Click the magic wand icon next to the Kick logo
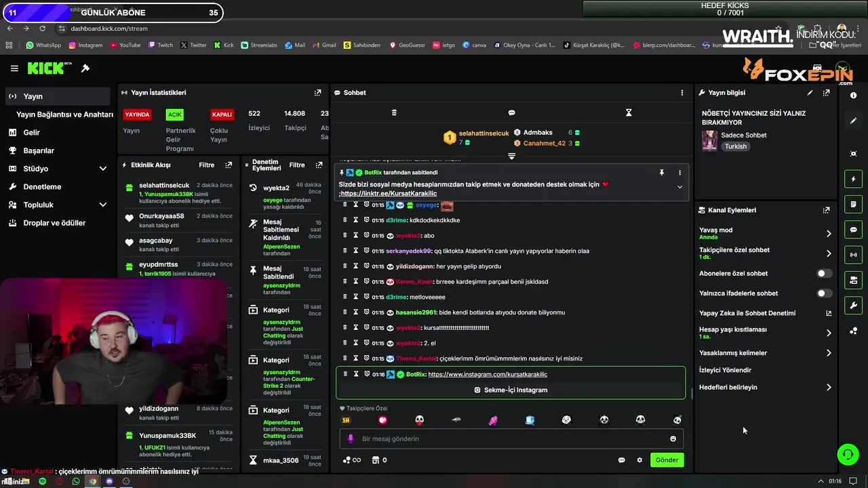This screenshot has width=868, height=488. [x=85, y=68]
